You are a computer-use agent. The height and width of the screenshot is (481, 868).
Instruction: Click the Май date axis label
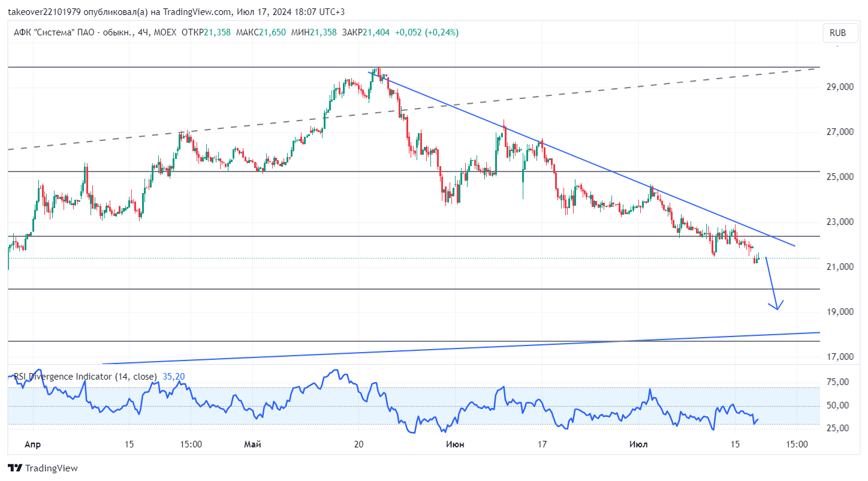click(x=253, y=444)
